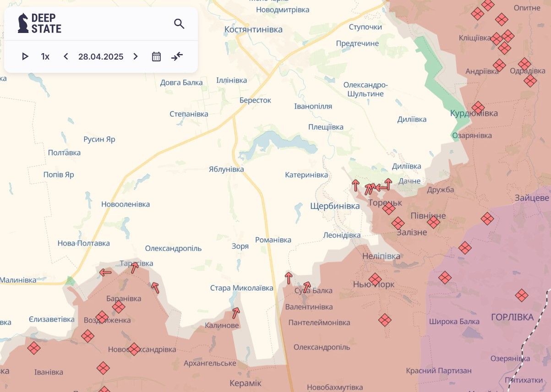Open the calendar date picker icon
The image size is (551, 392).
click(156, 56)
